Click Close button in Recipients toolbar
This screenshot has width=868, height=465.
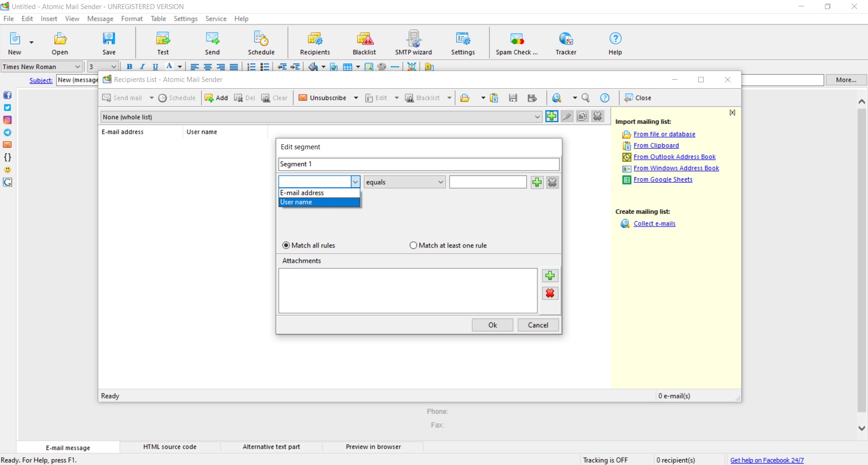tap(638, 98)
